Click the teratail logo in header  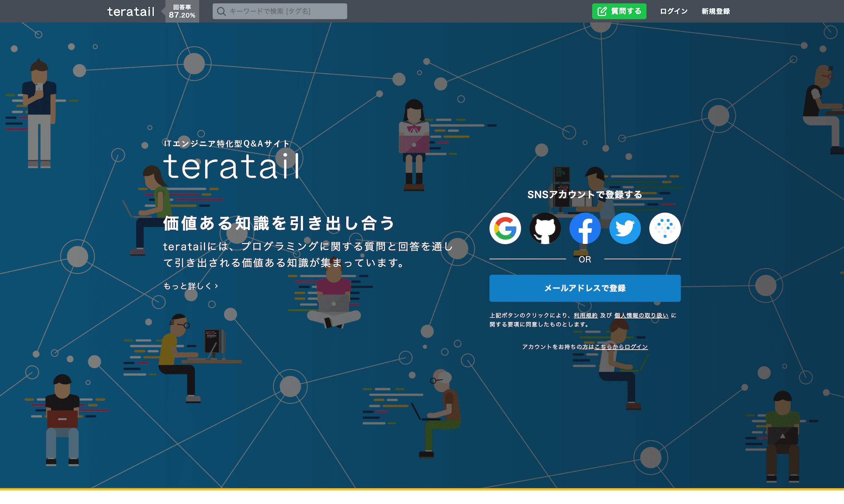click(x=131, y=12)
